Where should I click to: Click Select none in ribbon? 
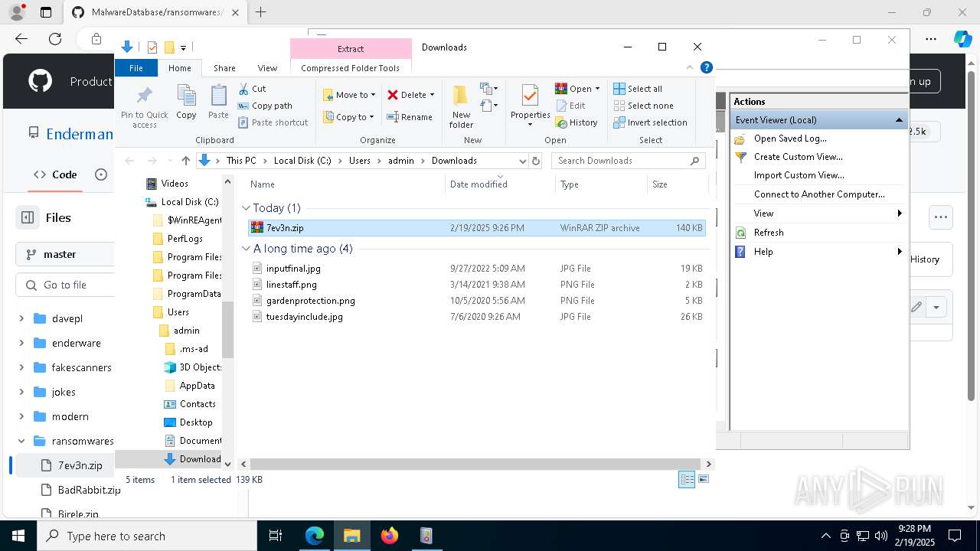click(x=643, y=106)
